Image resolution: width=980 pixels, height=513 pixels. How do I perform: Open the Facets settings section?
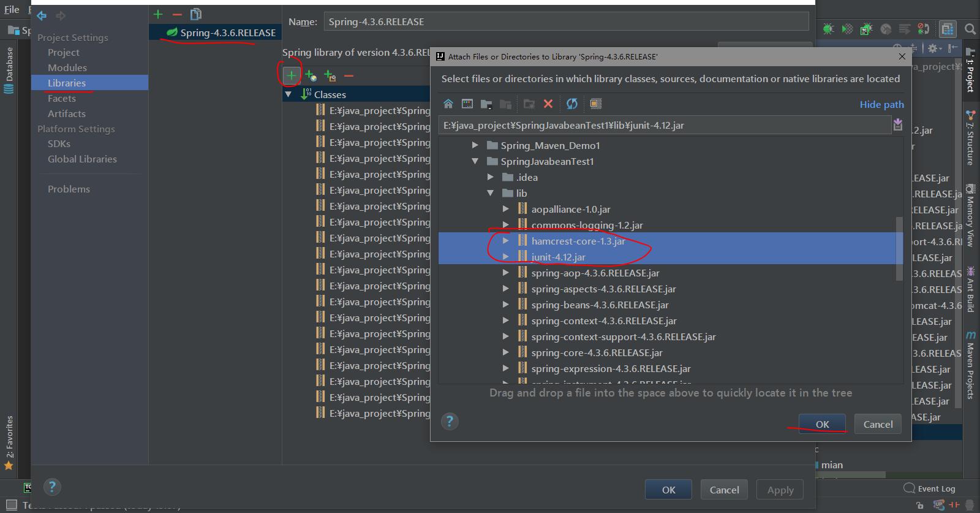62,98
